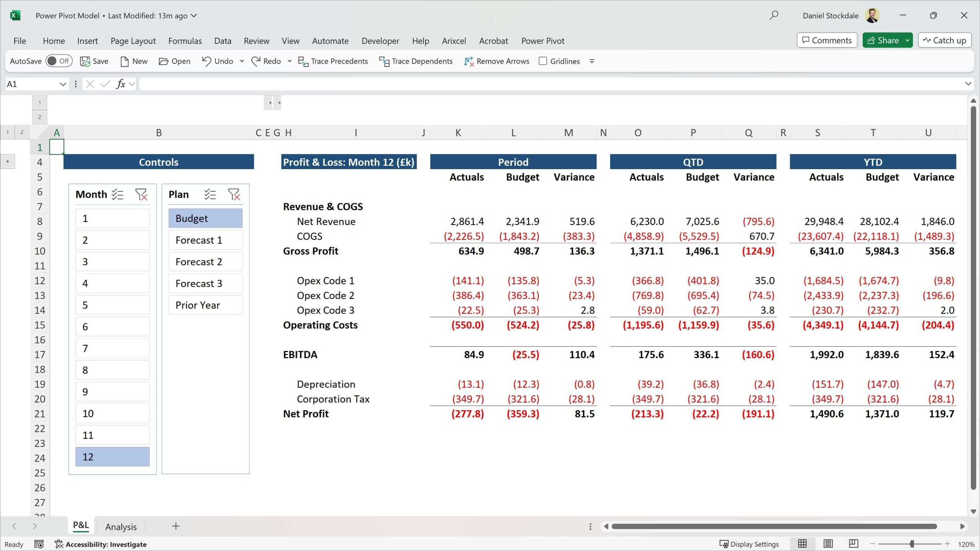Click the zoom slider handle
This screenshot has height=551, width=980.
pyautogui.click(x=912, y=544)
